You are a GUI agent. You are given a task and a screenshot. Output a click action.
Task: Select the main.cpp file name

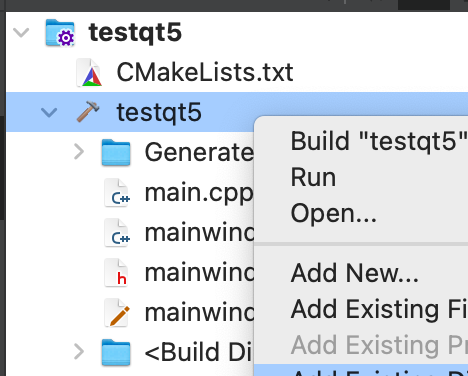click(x=199, y=194)
